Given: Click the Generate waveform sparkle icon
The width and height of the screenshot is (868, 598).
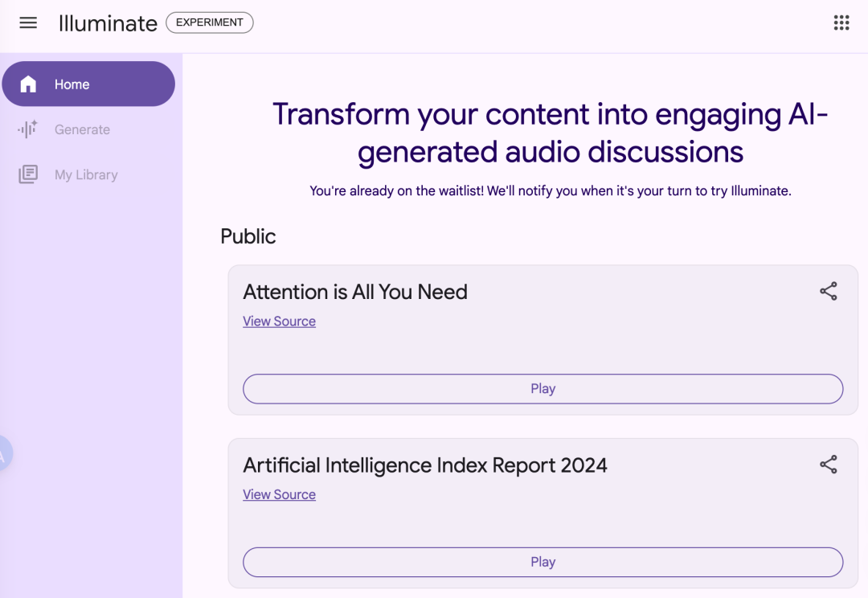Looking at the screenshot, I should [27, 129].
